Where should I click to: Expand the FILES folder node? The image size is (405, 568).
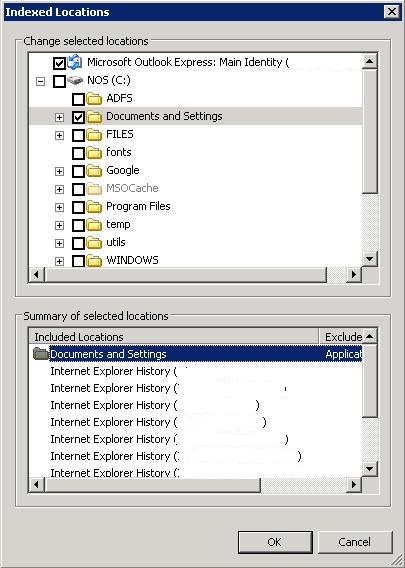59,135
